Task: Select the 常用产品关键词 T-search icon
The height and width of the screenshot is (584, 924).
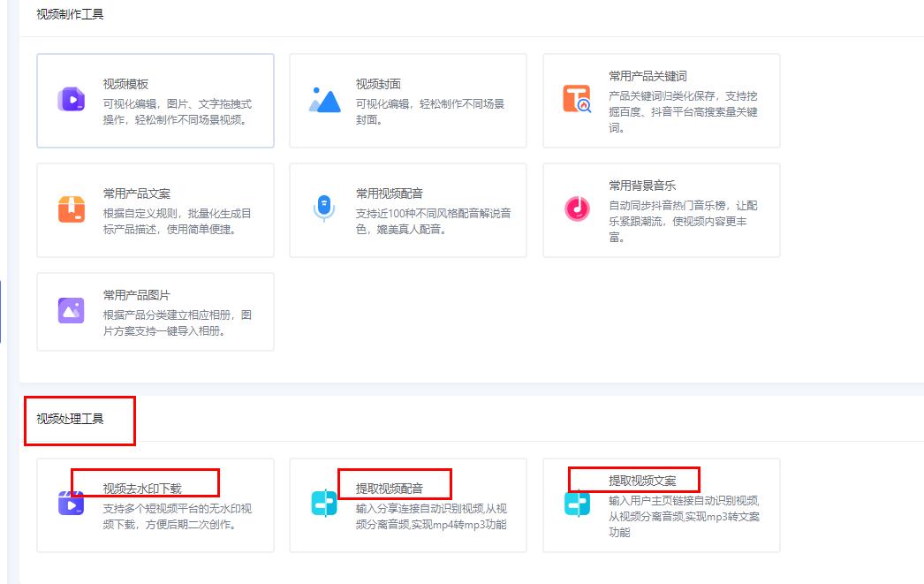Action: coord(577,97)
